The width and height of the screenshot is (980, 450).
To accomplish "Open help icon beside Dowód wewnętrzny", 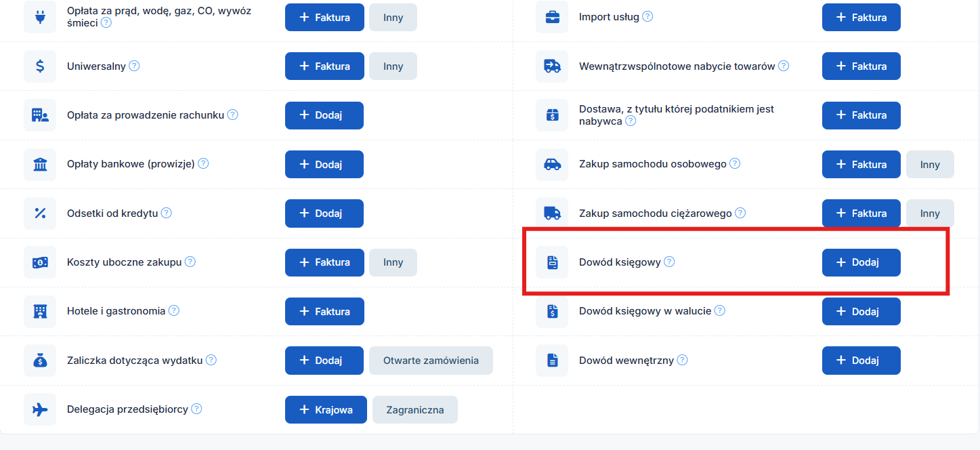I will [x=682, y=360].
